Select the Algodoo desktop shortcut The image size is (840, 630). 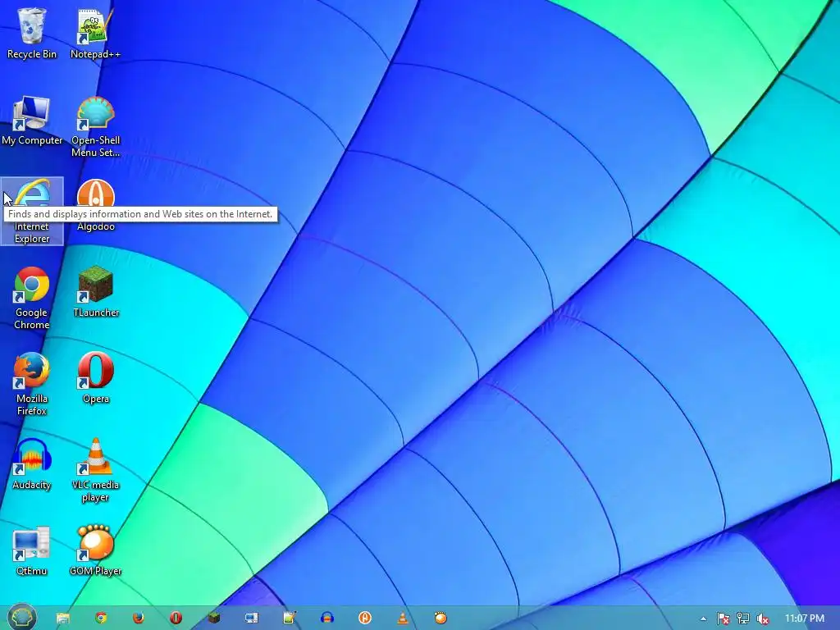pos(95,206)
